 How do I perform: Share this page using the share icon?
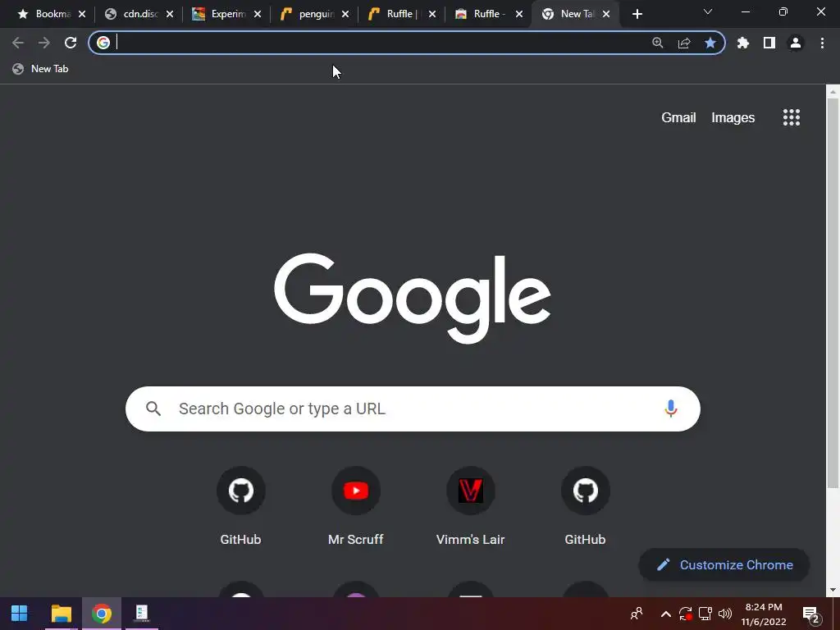683,43
